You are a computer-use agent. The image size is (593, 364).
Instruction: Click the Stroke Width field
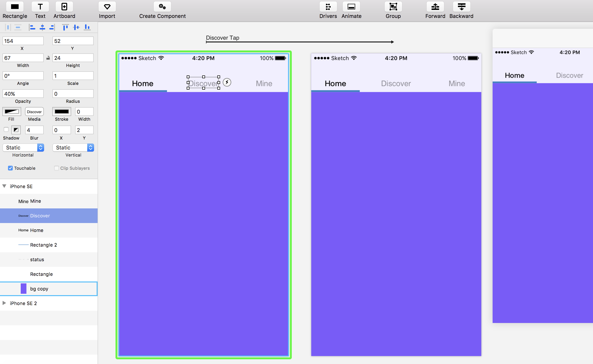tap(84, 112)
